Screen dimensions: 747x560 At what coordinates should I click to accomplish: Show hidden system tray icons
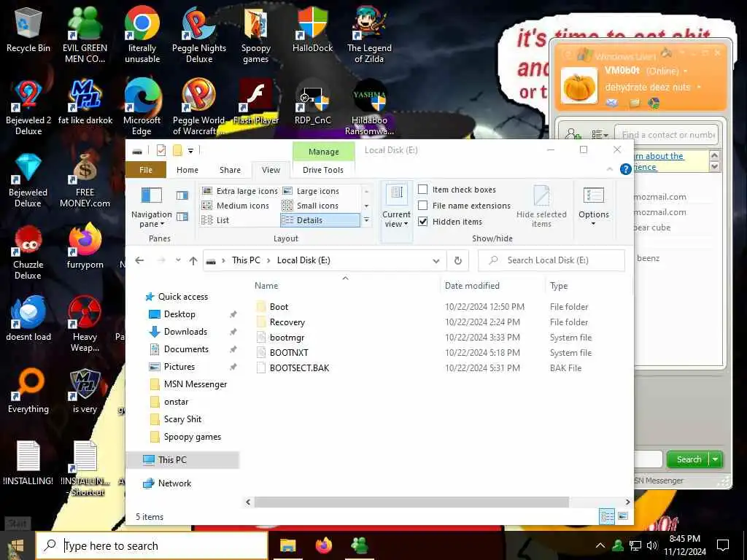(x=600, y=545)
